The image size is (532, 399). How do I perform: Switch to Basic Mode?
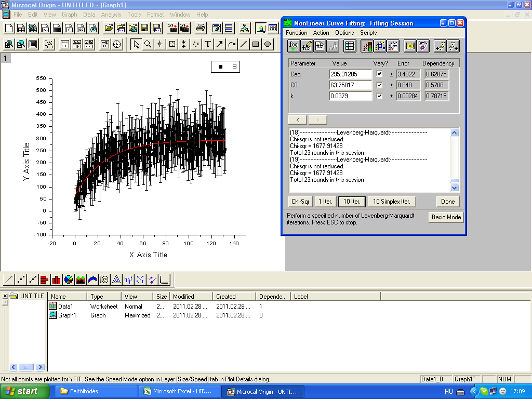coord(446,217)
